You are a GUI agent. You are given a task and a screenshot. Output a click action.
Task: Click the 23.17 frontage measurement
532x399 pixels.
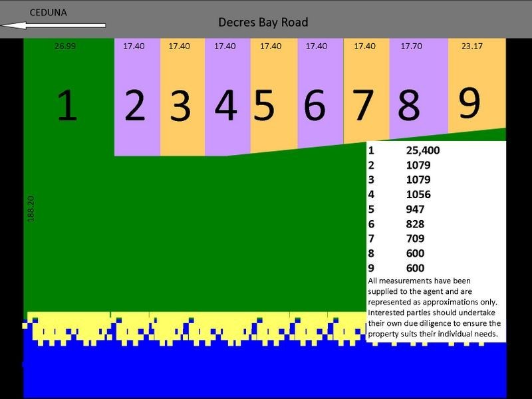click(x=472, y=46)
